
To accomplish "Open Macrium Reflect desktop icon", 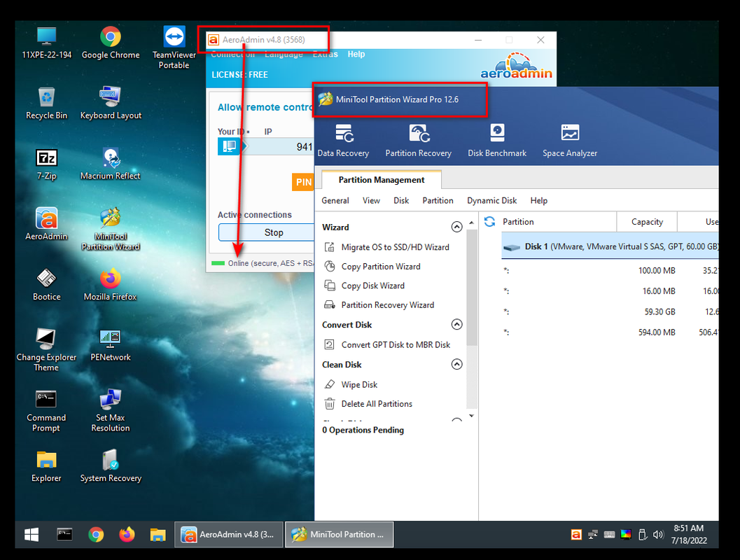I will click(x=111, y=164).
